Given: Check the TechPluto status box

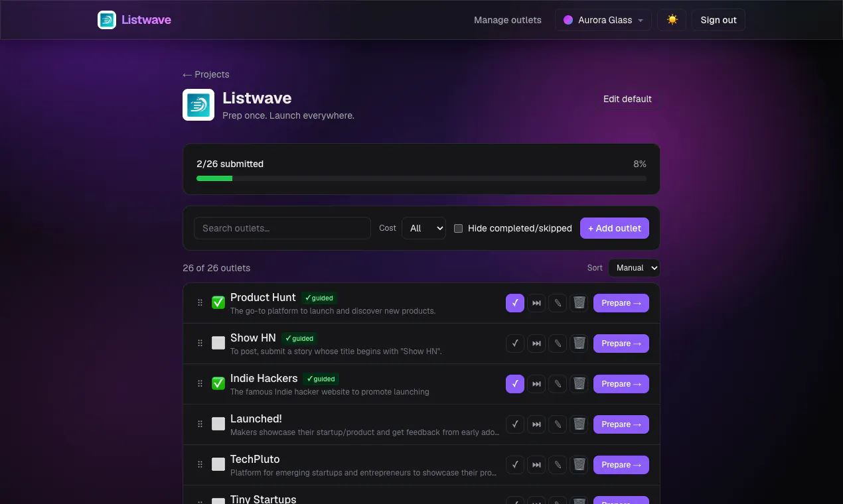Looking at the screenshot, I should coord(218,465).
